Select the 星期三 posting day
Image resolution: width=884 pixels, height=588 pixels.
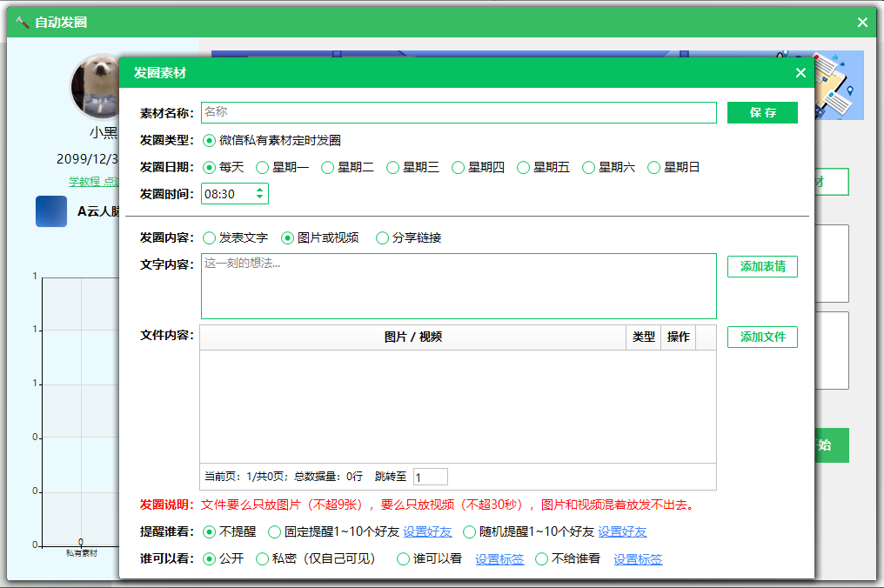392,167
